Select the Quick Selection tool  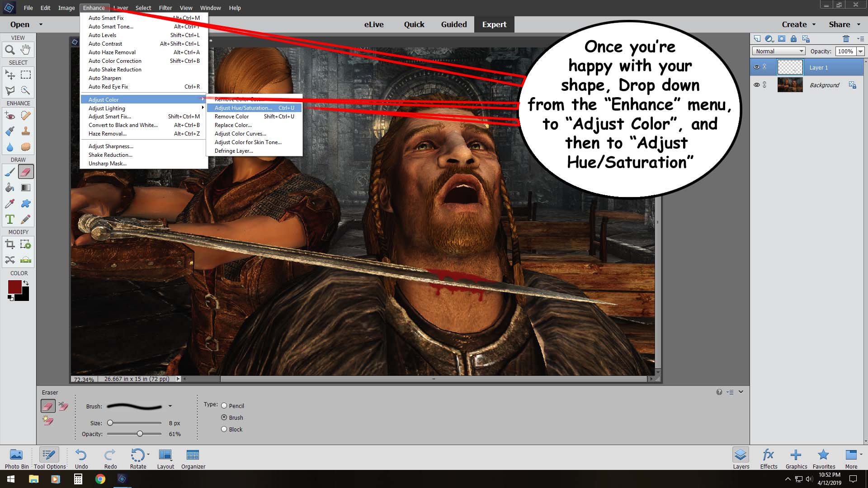(26, 90)
